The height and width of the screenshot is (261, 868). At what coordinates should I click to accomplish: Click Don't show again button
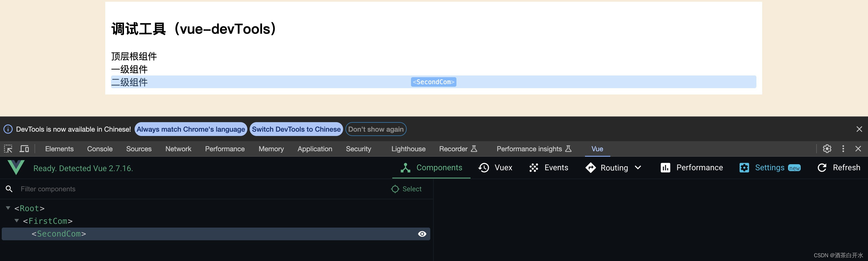point(376,129)
